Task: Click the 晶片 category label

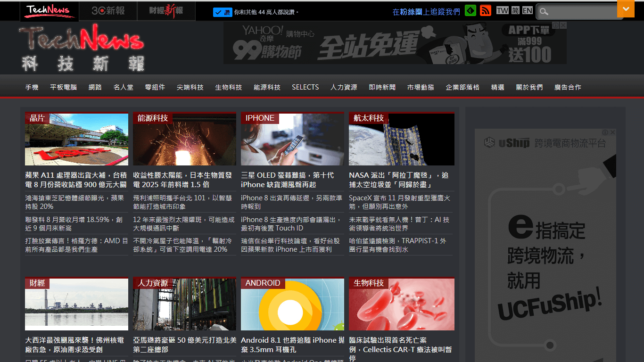Action: tap(37, 118)
